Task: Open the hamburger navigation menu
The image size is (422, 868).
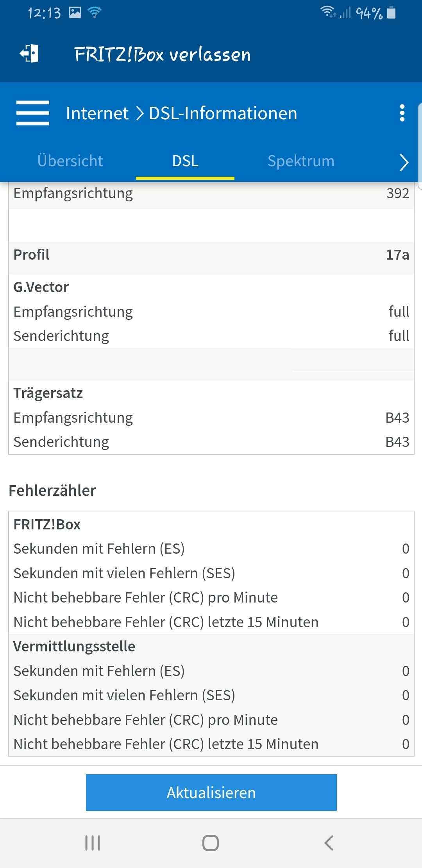Action: (x=33, y=113)
